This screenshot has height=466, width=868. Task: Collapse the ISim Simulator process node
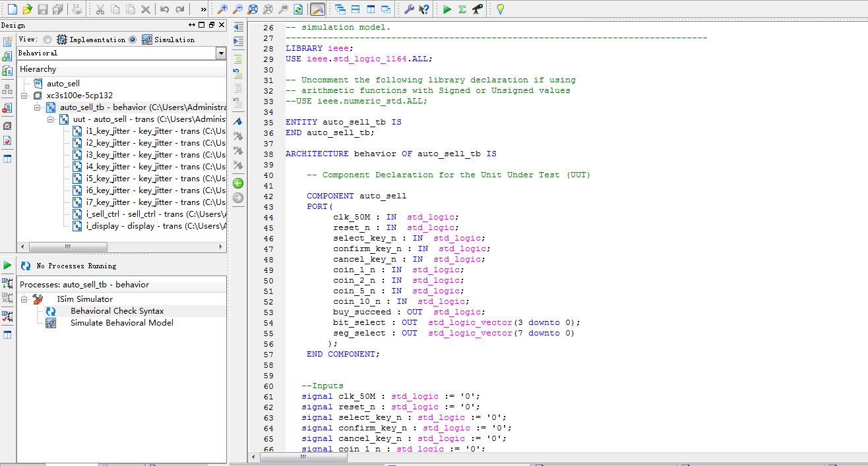(x=24, y=299)
